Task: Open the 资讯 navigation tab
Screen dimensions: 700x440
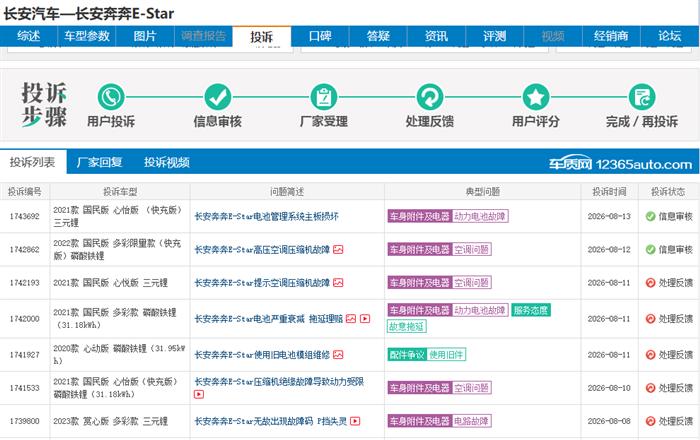Action: 436,36
